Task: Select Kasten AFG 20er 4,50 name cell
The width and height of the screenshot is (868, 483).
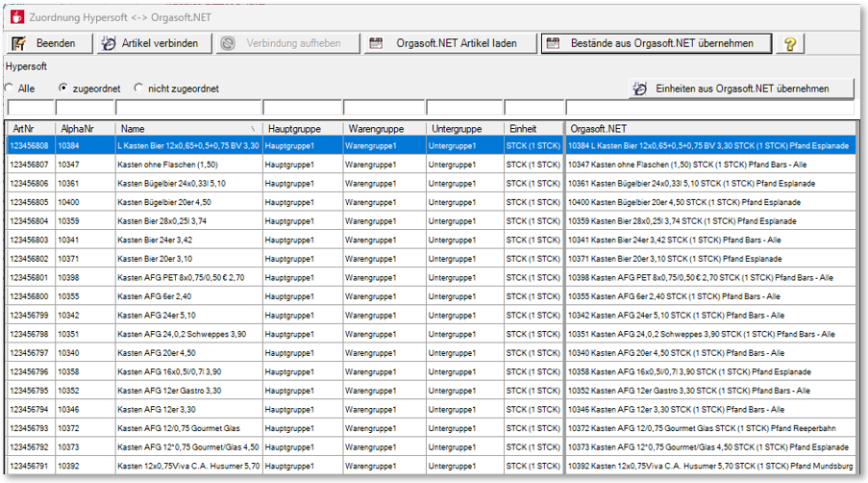Action: pyautogui.click(x=188, y=353)
